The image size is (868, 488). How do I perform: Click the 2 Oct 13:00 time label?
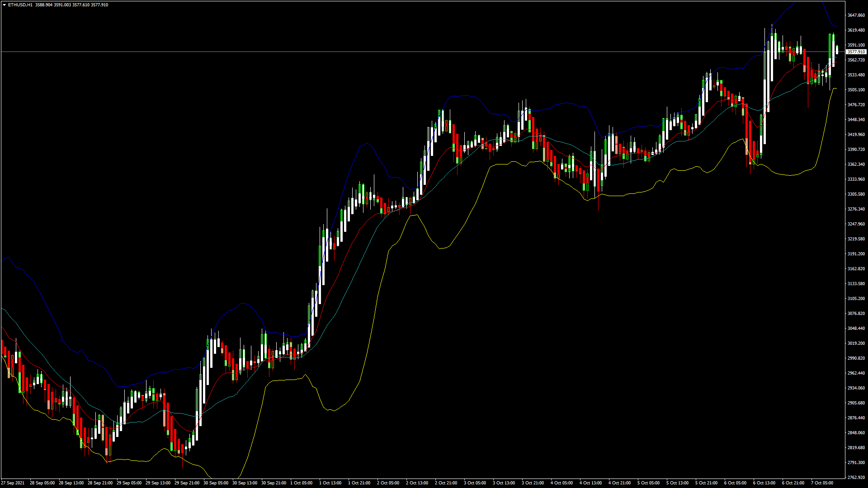click(x=417, y=483)
